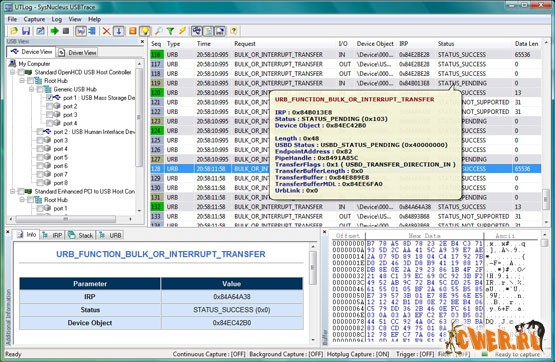Open the Stack tab in Additional Information
Viewport: 555px width, 362px height.
coord(80,235)
